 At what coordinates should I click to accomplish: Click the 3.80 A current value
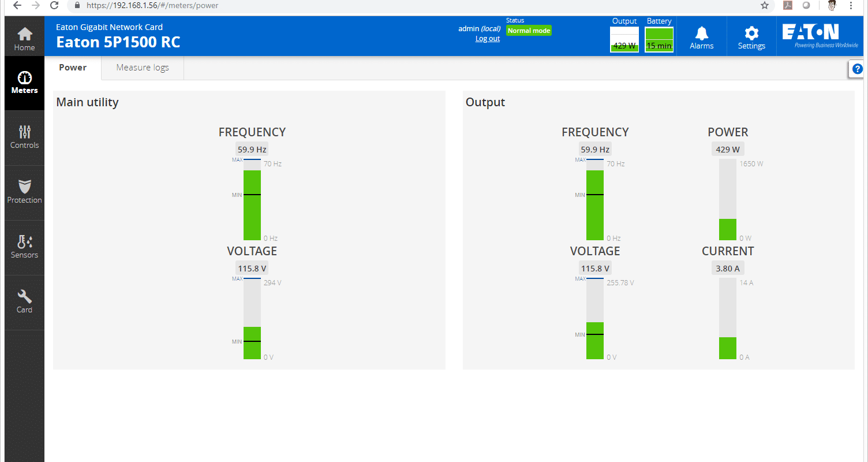pyautogui.click(x=728, y=269)
